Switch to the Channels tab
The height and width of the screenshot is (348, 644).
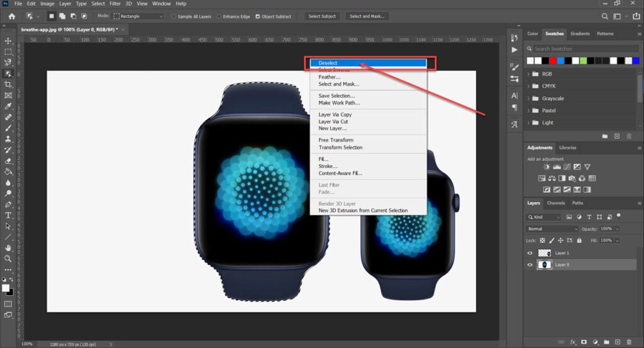556,203
